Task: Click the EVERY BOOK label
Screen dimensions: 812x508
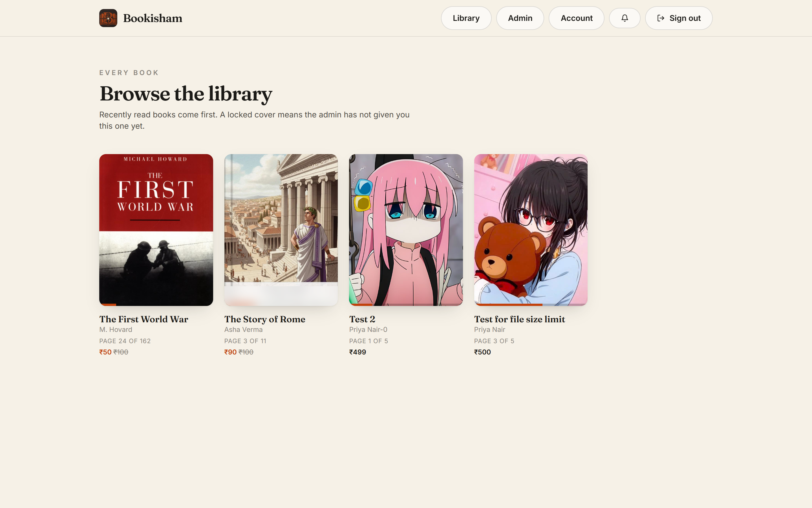Action: pyautogui.click(x=129, y=73)
